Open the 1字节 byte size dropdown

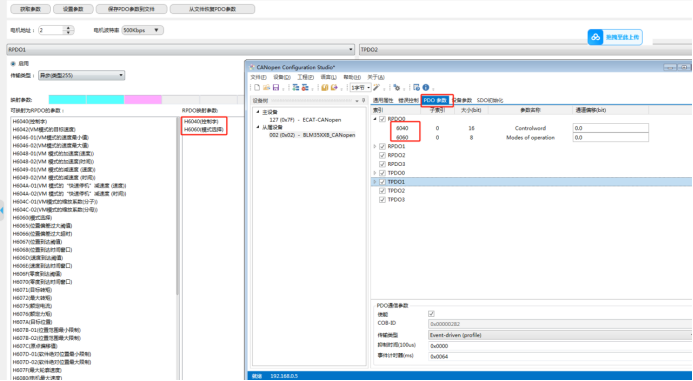coord(361,88)
